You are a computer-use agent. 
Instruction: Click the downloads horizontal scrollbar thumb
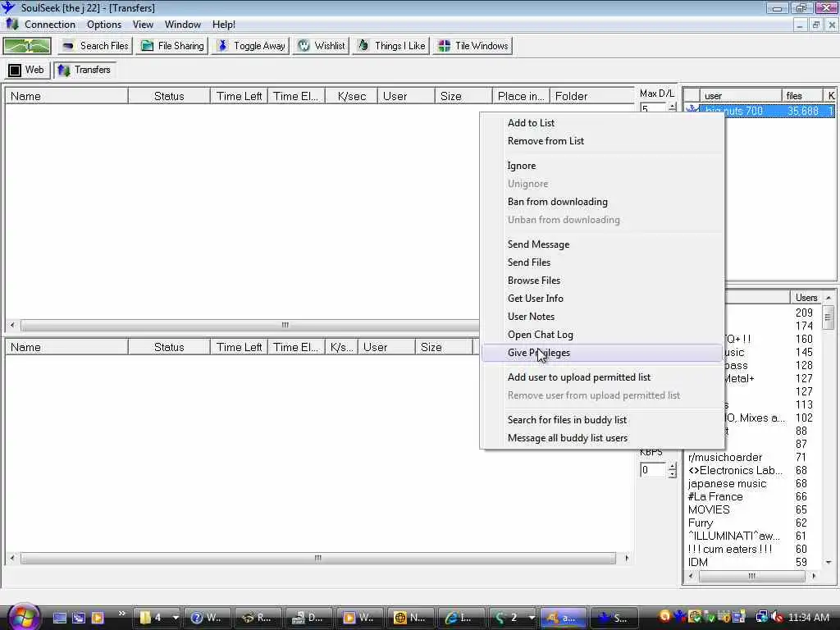(x=285, y=325)
